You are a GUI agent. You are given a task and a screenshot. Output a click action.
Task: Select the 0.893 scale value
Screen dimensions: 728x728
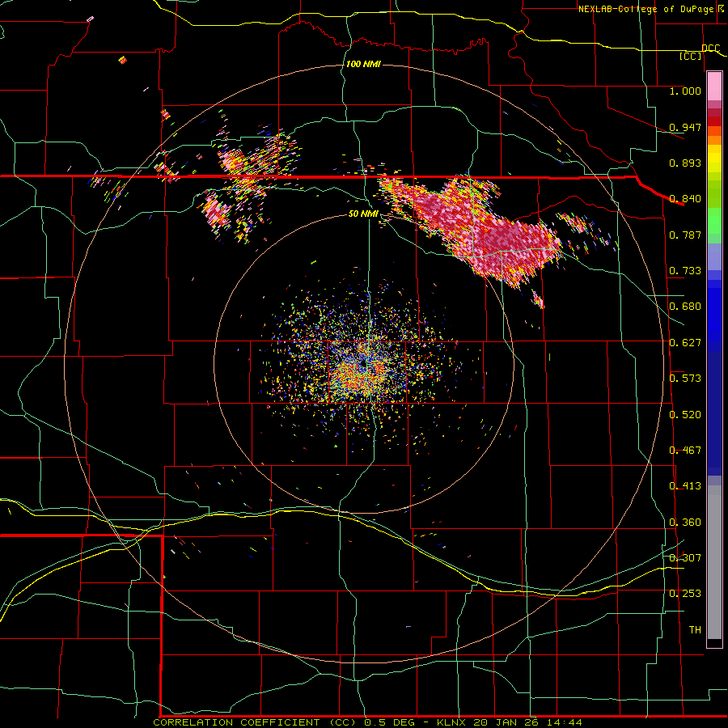pos(685,163)
